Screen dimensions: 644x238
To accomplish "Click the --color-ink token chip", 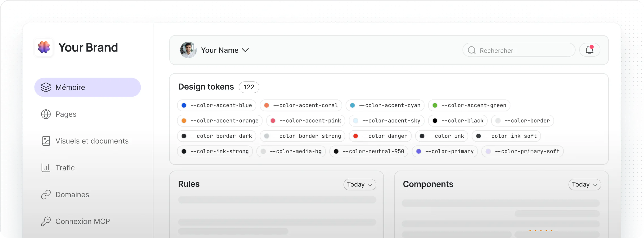I will [442, 136].
